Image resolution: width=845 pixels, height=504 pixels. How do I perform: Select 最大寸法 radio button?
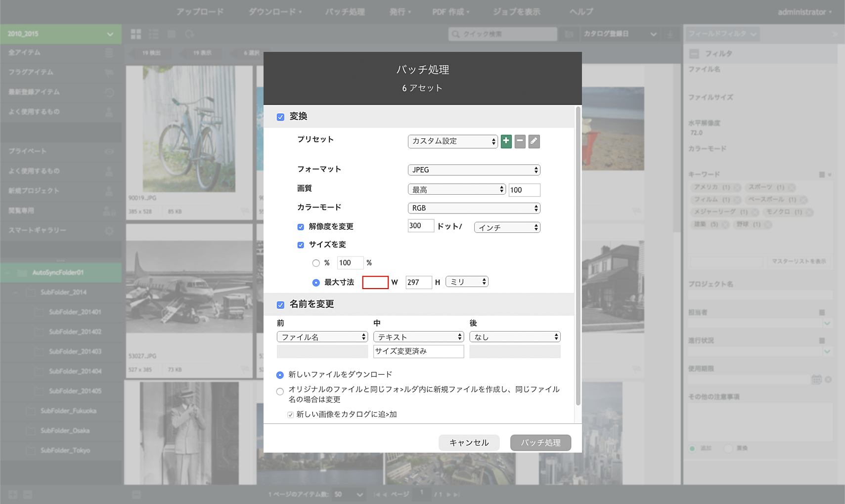click(x=316, y=283)
